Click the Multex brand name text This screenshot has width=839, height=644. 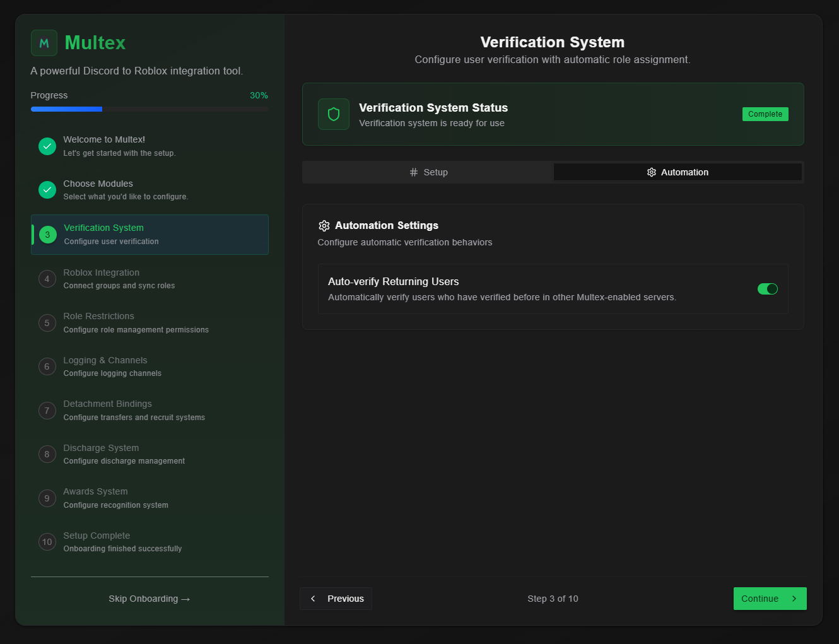(x=95, y=42)
